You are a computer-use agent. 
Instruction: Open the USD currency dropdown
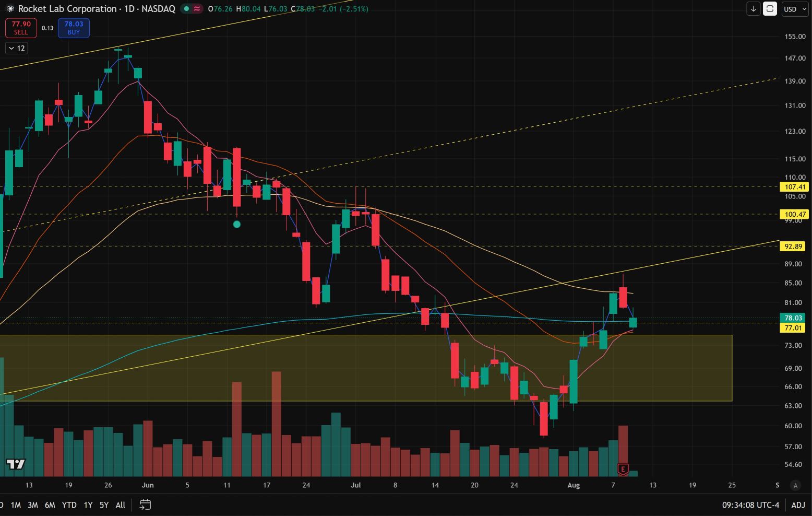(795, 9)
